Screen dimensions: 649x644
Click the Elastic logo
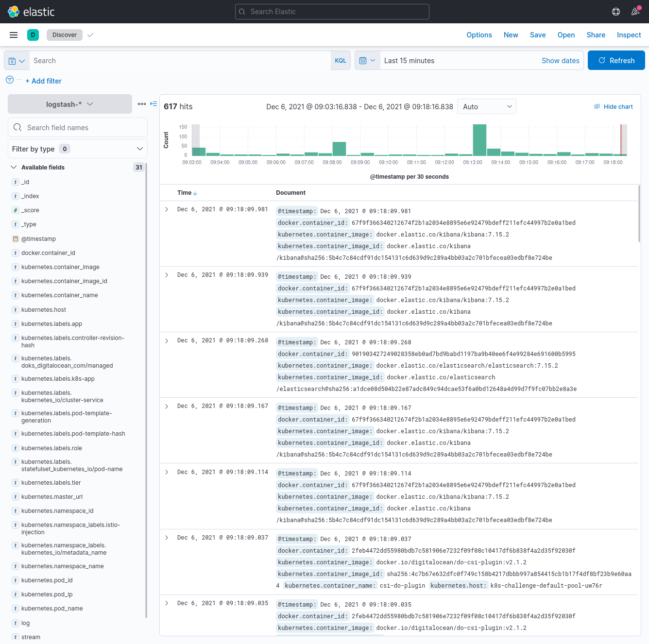pyautogui.click(x=32, y=11)
